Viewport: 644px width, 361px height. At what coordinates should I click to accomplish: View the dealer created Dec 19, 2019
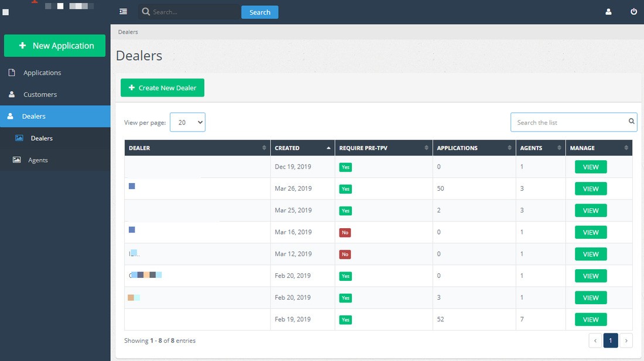tap(590, 167)
